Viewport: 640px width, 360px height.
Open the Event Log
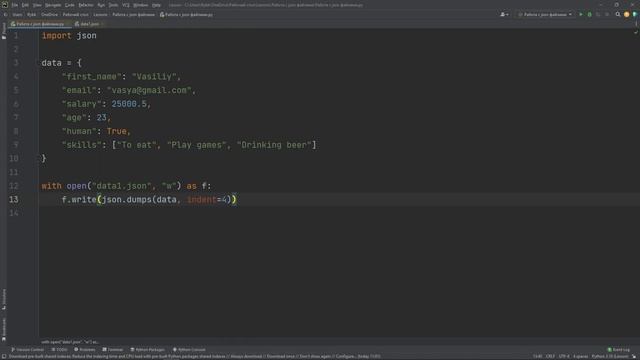(619, 350)
